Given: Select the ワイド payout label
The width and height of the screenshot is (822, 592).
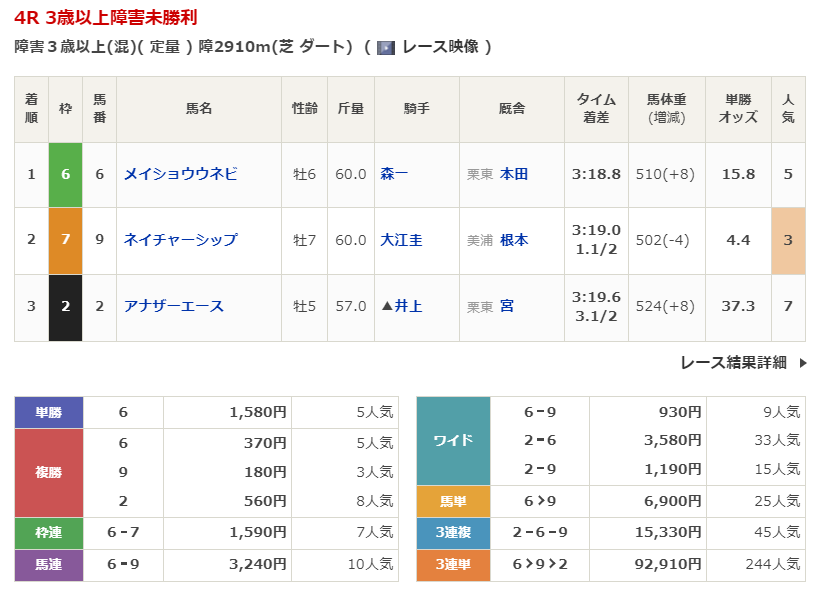Looking at the screenshot, I should [452, 441].
